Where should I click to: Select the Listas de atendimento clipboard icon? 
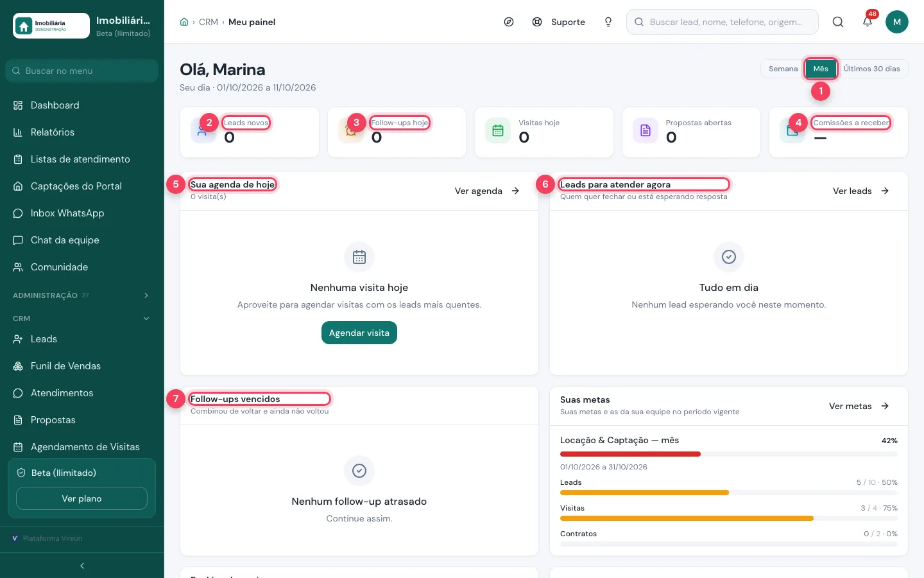(18, 159)
